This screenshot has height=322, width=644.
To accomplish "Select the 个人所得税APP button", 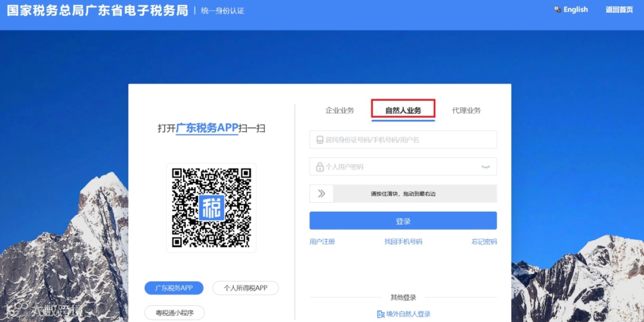I will tap(245, 288).
